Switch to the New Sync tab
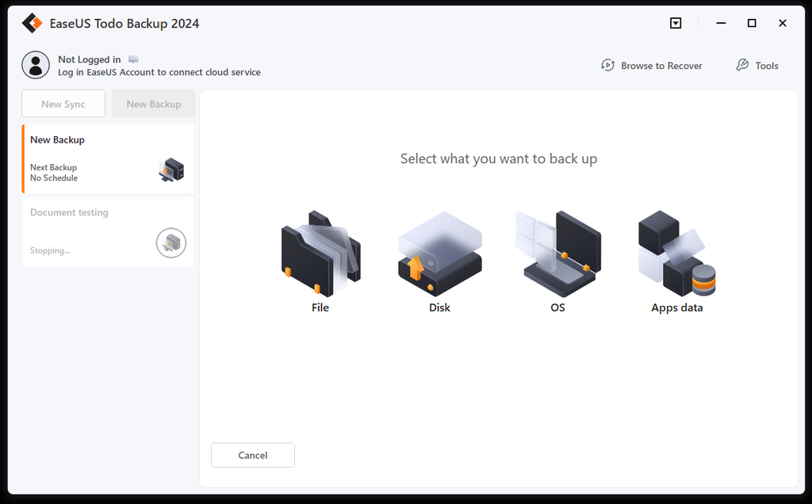The image size is (812, 504). (63, 103)
